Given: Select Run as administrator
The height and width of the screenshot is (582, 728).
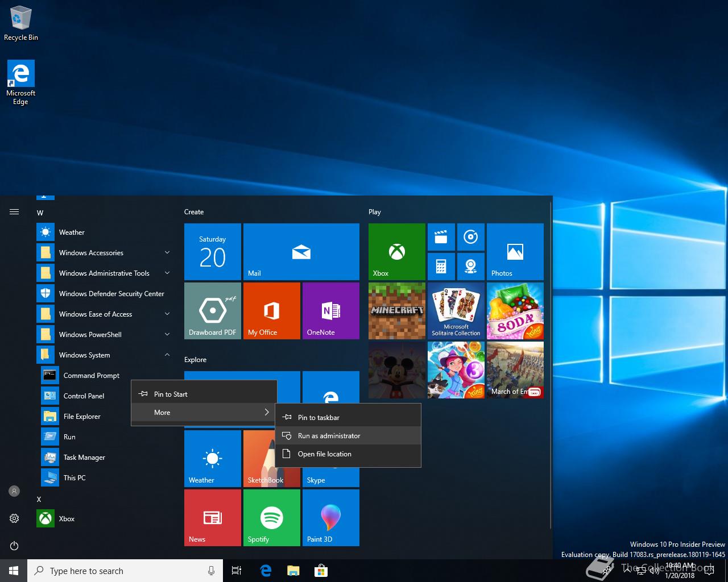Looking at the screenshot, I should pyautogui.click(x=348, y=435).
